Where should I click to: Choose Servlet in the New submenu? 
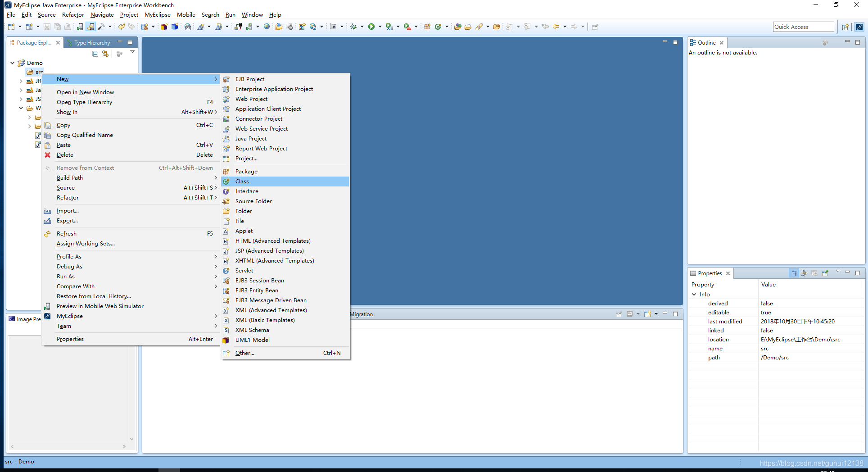click(285, 271)
